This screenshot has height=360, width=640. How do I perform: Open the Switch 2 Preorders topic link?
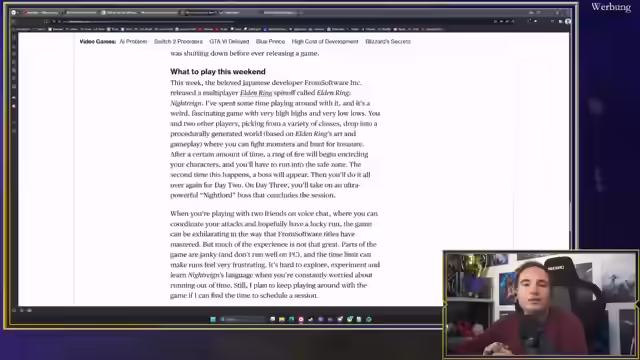pos(178,42)
